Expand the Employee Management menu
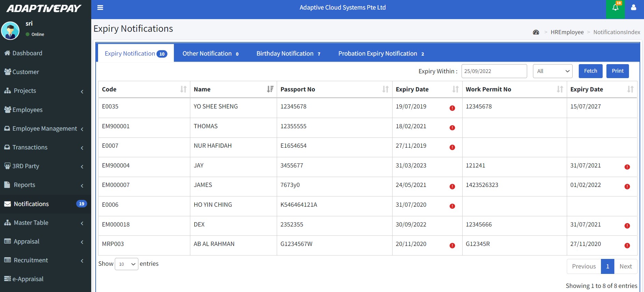Screen dimensions: 644x292 (x=45, y=129)
